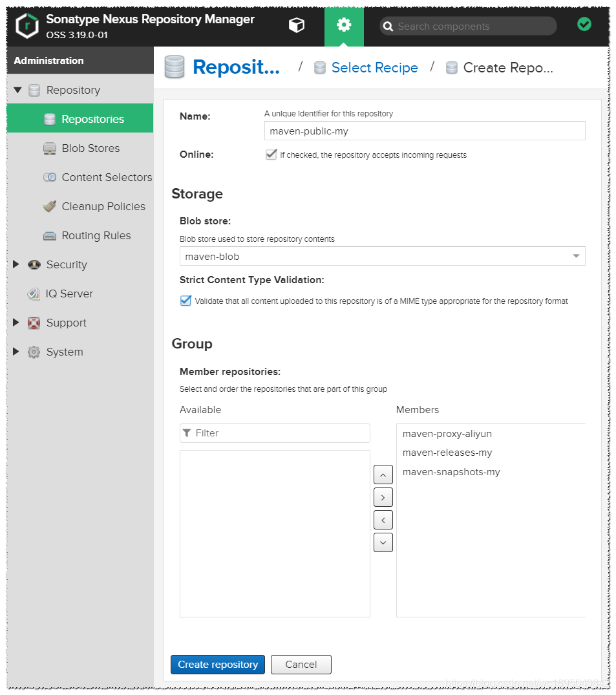616x695 pixels.
Task: Open the Browse cube icon
Action: (x=297, y=25)
